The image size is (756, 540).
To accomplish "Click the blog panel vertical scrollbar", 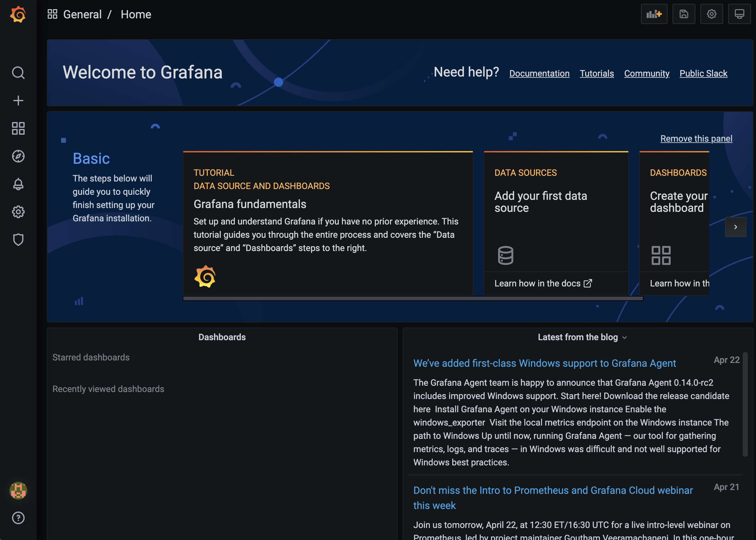I will coord(745,404).
